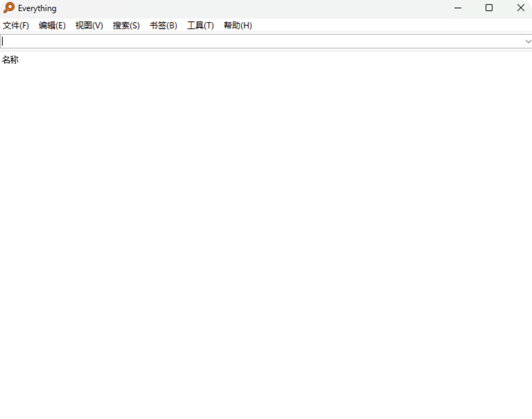Minimize the Everything window
The image size is (532, 419).
(x=458, y=8)
